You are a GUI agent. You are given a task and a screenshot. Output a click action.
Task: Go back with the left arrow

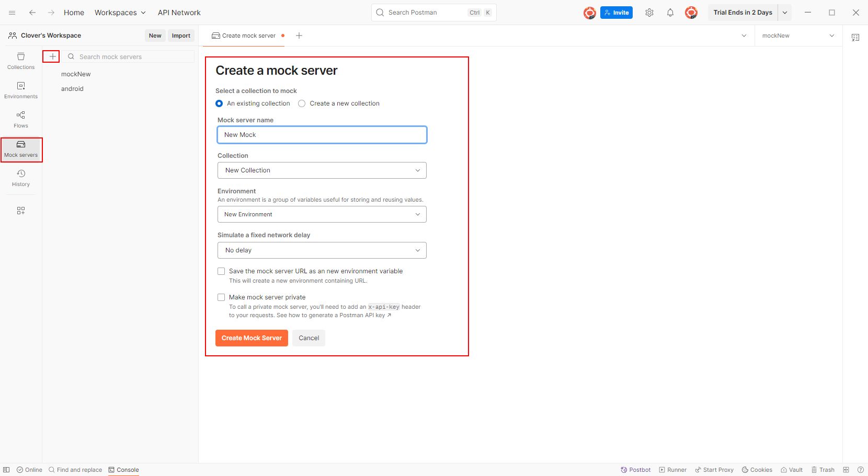click(x=32, y=13)
